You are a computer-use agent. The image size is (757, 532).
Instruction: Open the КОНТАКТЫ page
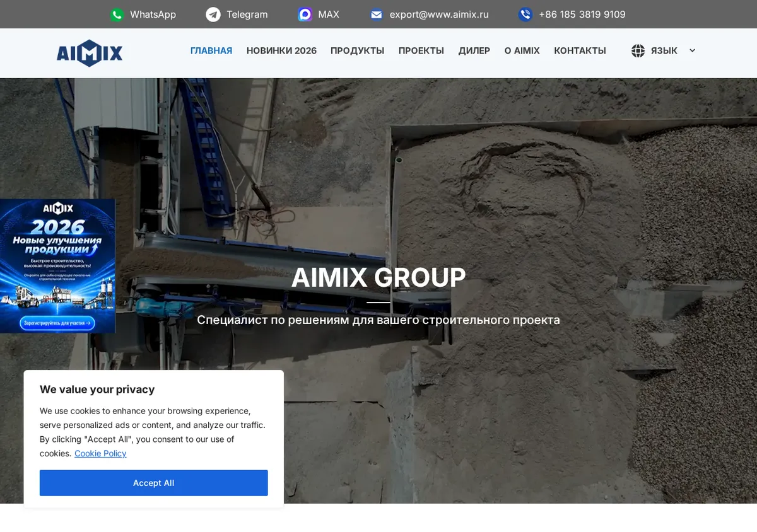point(580,50)
